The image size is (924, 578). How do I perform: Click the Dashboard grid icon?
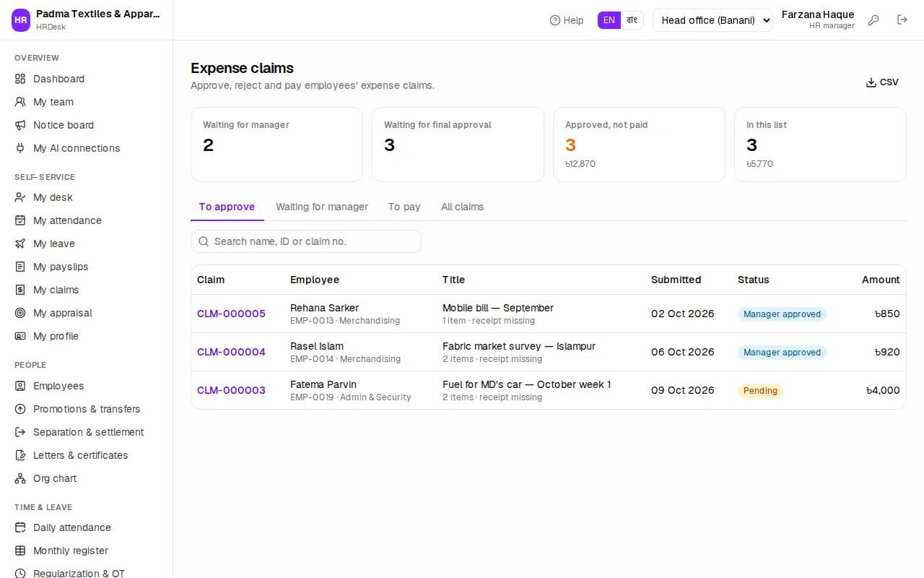(x=20, y=79)
